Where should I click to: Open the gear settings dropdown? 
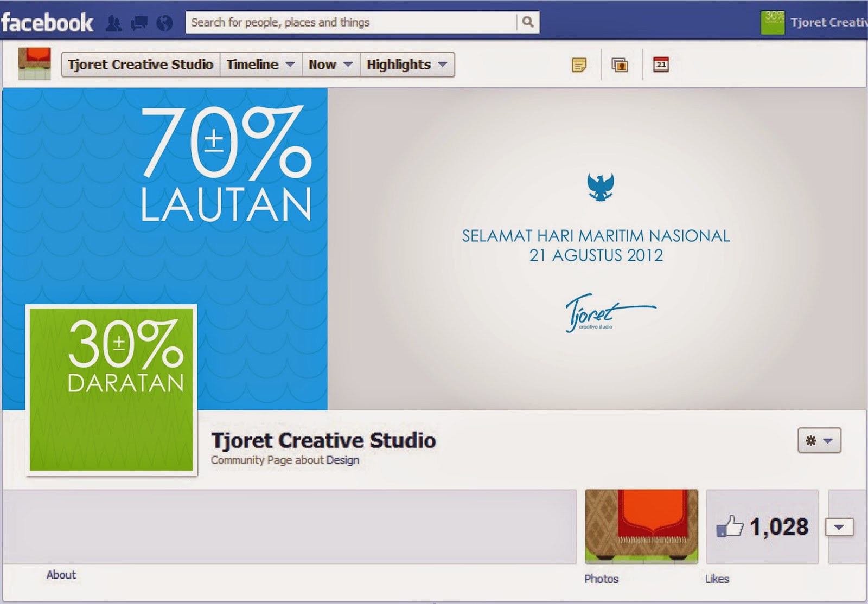[819, 440]
